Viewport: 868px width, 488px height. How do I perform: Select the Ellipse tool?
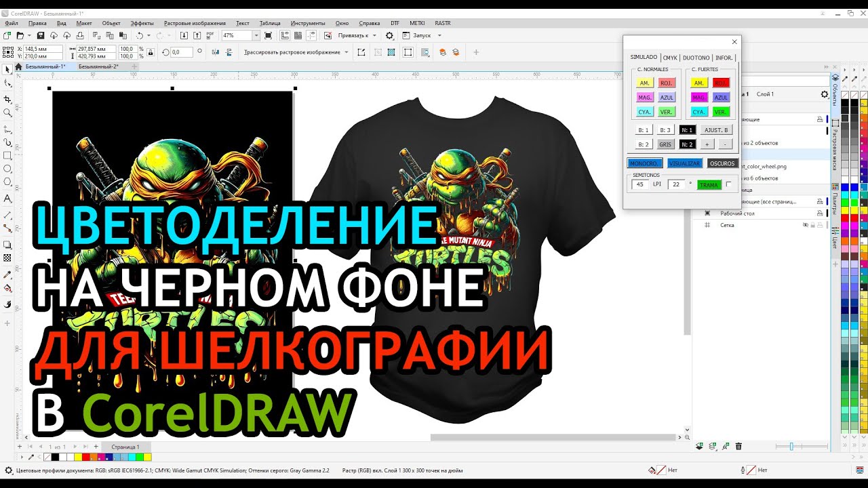coord(7,169)
